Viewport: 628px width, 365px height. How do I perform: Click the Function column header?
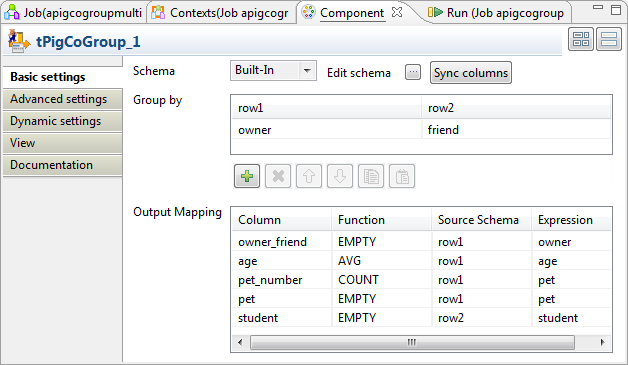[x=381, y=220]
